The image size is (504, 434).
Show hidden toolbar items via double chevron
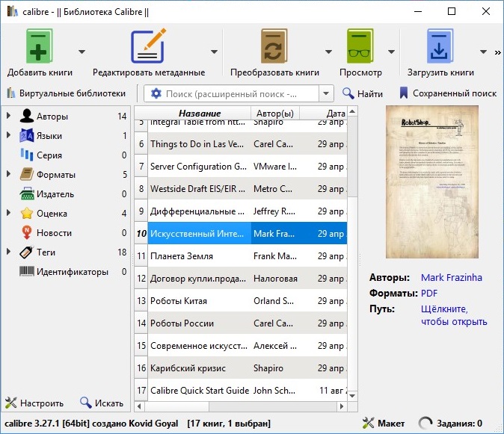pos(497,52)
